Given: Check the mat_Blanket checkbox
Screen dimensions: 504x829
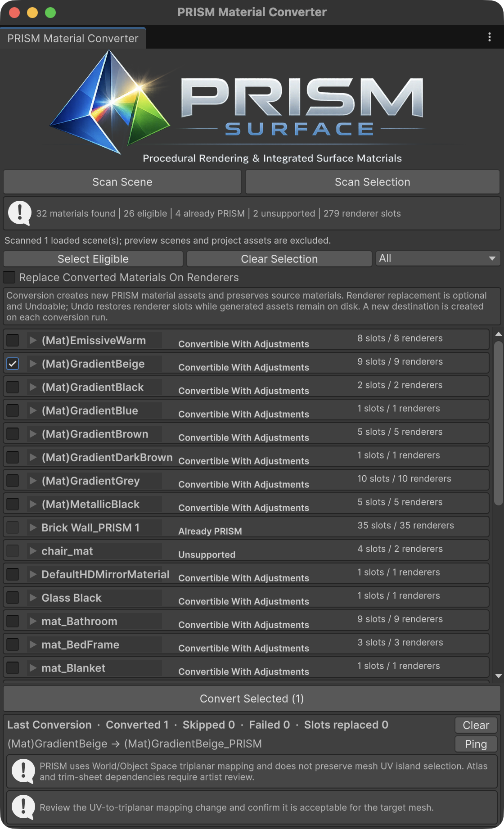Looking at the screenshot, I should tap(13, 668).
